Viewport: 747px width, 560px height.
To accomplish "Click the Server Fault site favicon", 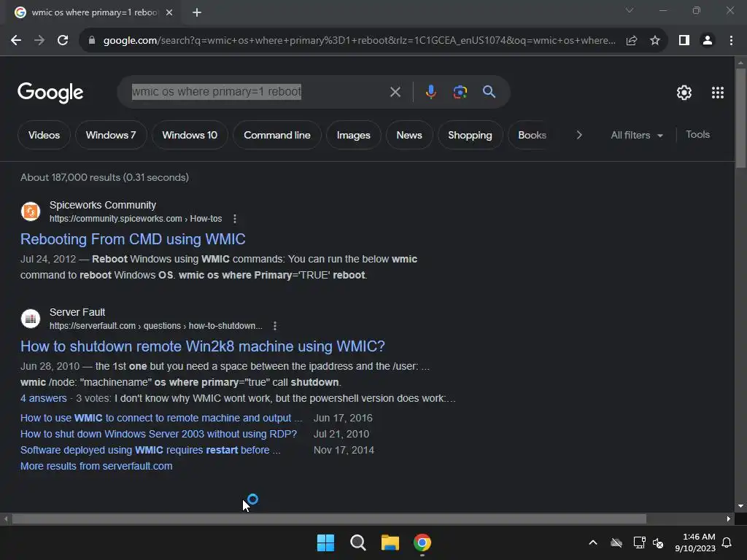I will click(31, 319).
